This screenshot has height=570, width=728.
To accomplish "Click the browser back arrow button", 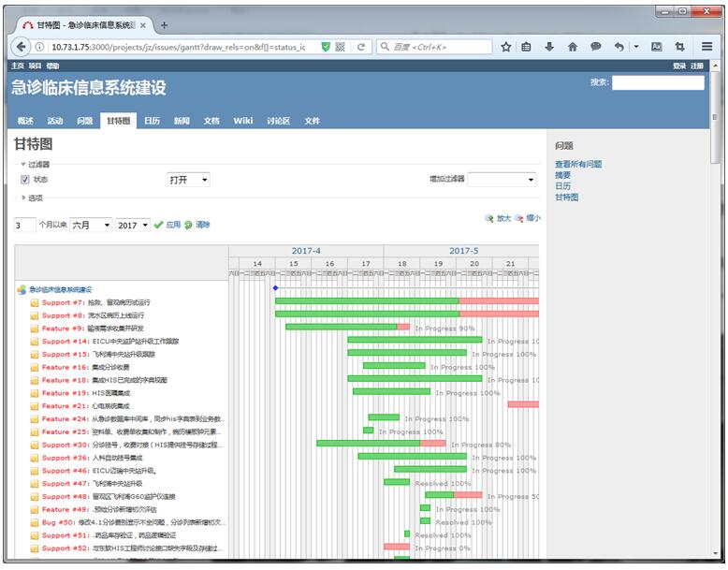I will coord(22,47).
